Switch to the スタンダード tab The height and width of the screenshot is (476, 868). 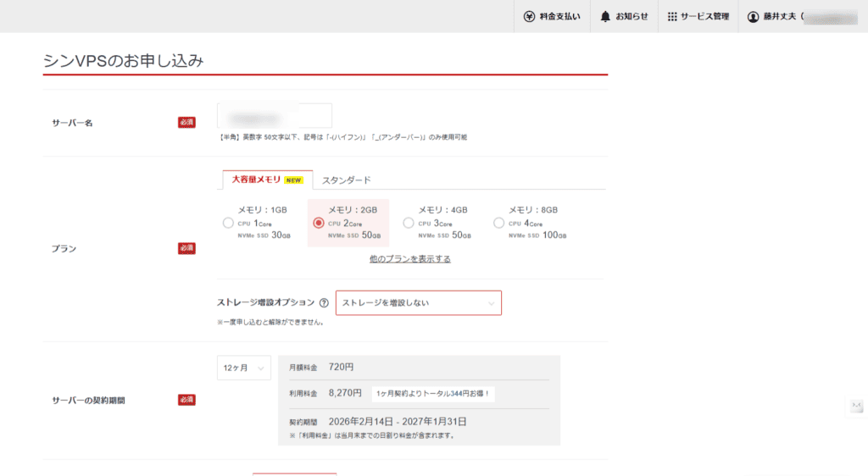347,180
